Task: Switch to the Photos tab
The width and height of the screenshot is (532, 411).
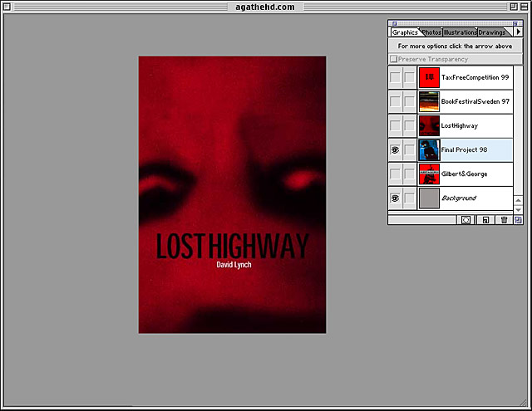Action: (x=431, y=32)
